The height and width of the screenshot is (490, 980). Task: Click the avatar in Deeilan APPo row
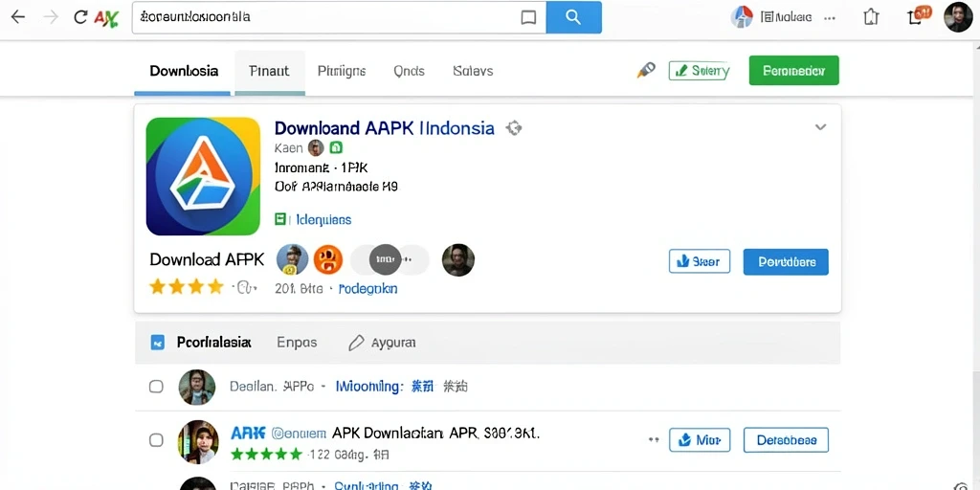click(x=197, y=388)
